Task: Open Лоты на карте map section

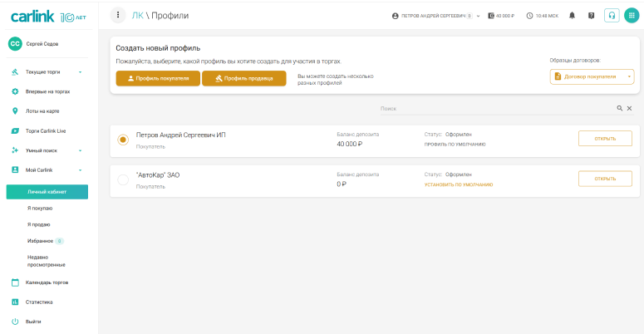Action: tap(42, 110)
